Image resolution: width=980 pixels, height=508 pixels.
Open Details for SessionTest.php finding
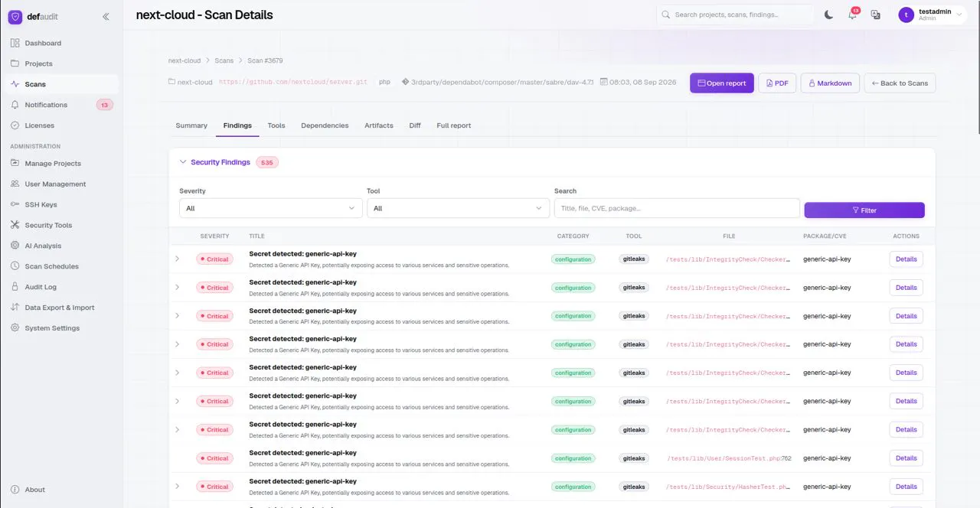906,458
